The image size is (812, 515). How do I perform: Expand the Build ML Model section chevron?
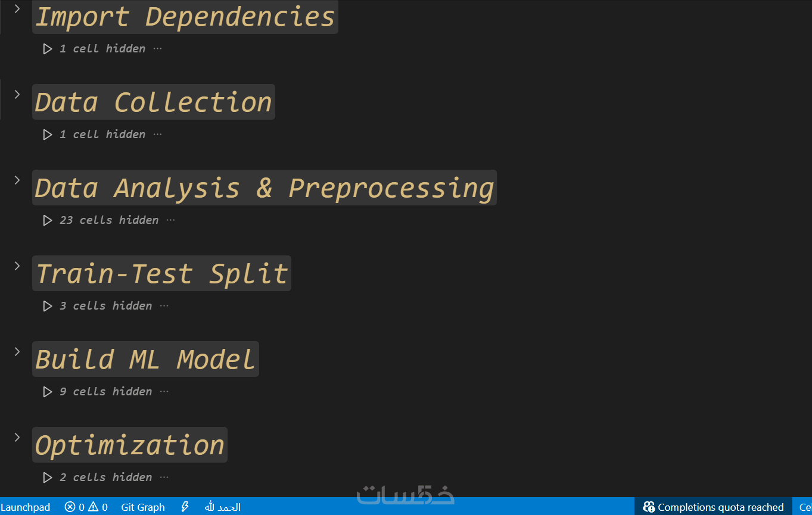click(17, 351)
